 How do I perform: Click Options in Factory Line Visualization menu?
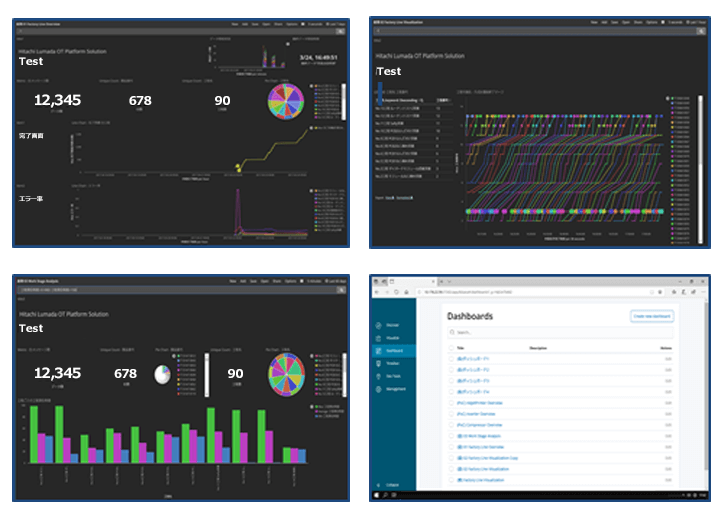click(652, 22)
